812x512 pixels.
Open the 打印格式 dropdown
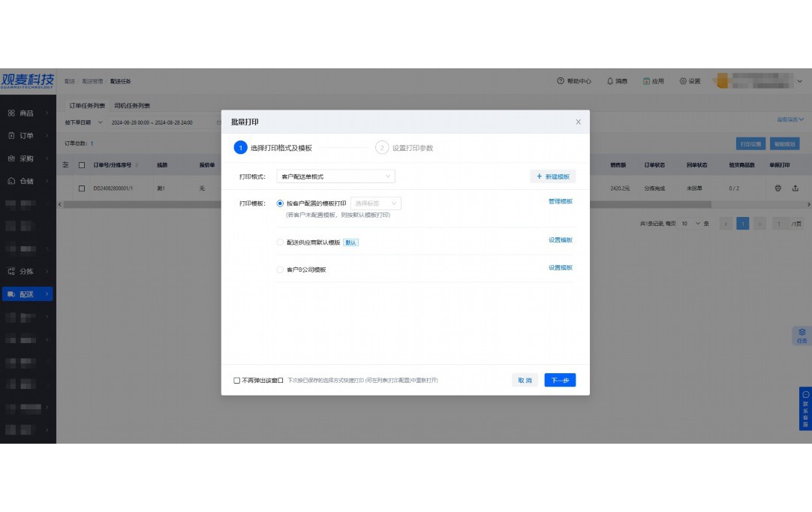pyautogui.click(x=335, y=176)
